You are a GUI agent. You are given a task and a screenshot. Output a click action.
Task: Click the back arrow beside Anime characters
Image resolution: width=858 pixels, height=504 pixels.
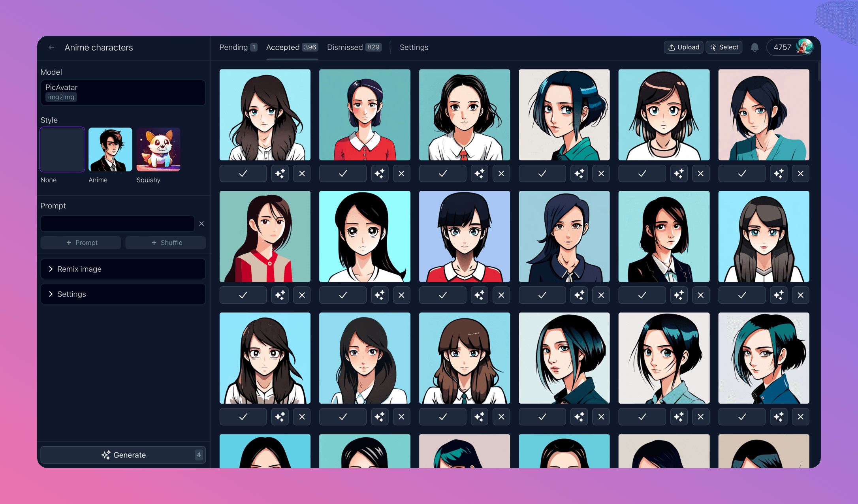51,47
